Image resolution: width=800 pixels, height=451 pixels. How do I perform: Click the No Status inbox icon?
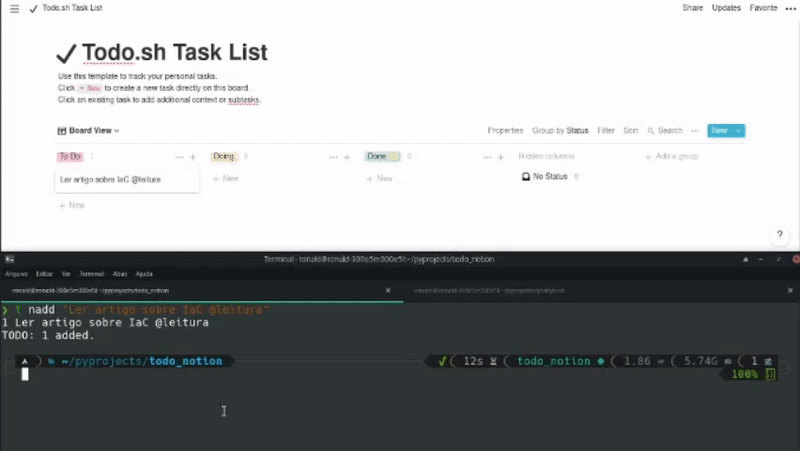point(526,177)
